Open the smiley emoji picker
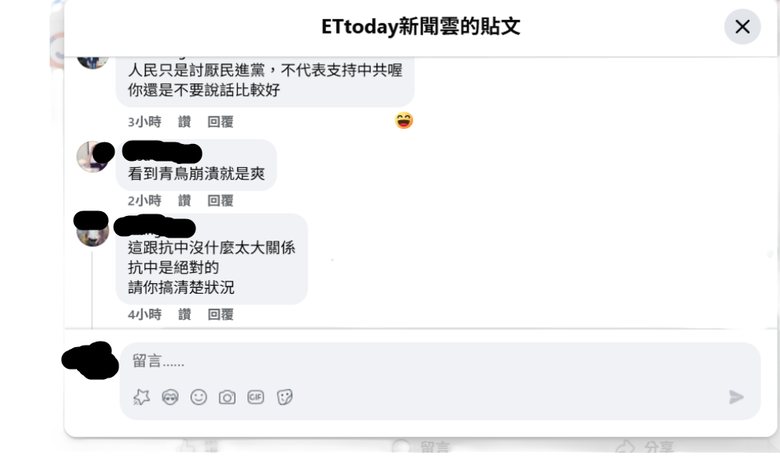780x468 pixels. click(198, 397)
